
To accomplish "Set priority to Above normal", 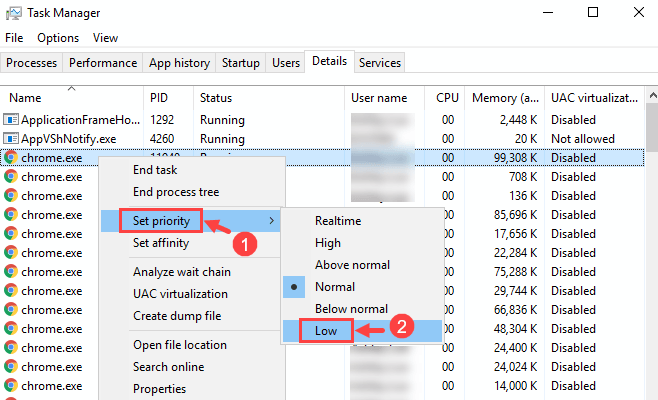I will click(363, 265).
